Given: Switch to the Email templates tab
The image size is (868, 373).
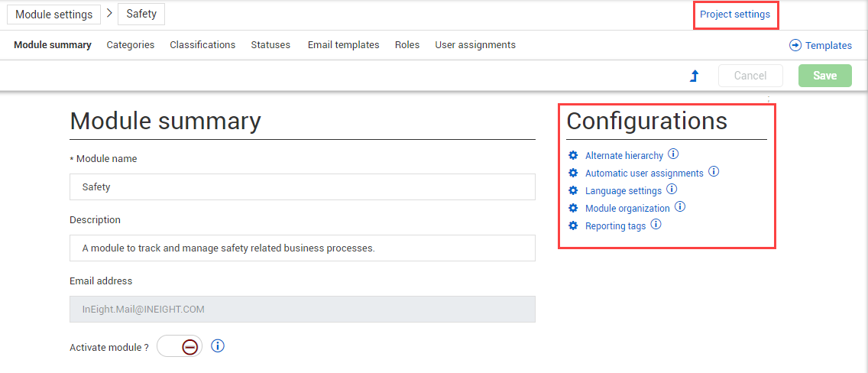Looking at the screenshot, I should pos(343,45).
